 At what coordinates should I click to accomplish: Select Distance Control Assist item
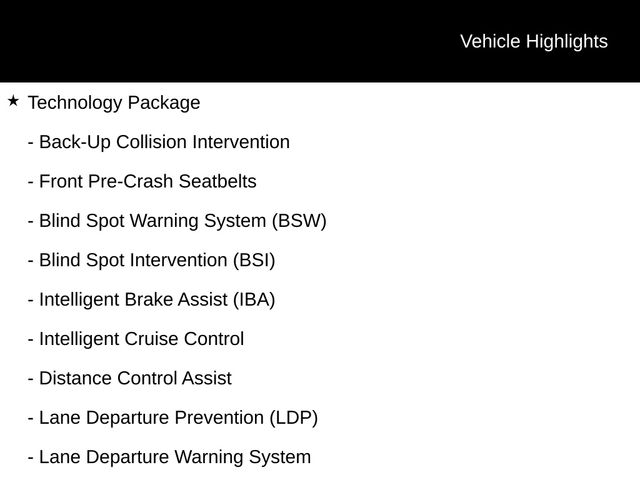[x=130, y=378]
